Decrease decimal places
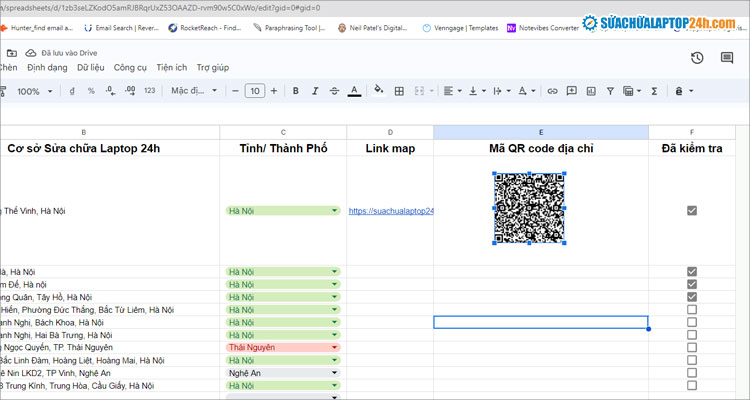This screenshot has width=750, height=400. (x=110, y=91)
